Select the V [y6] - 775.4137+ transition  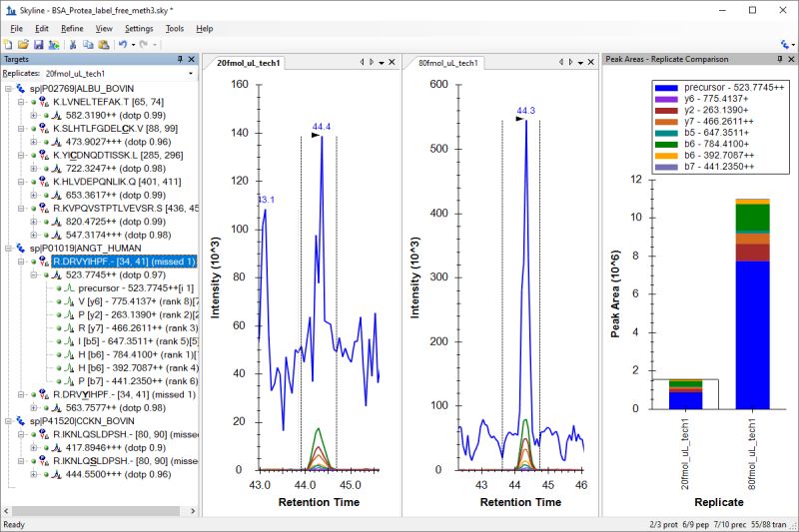138,301
